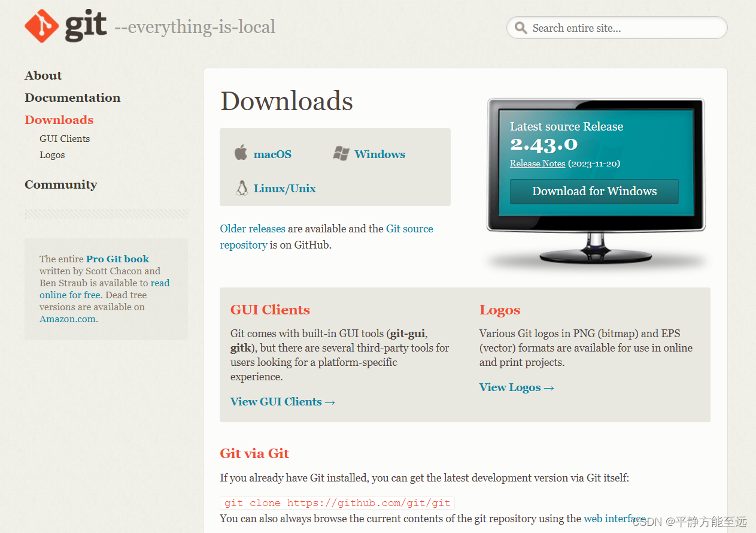Click the search magnifier icon

tap(521, 28)
